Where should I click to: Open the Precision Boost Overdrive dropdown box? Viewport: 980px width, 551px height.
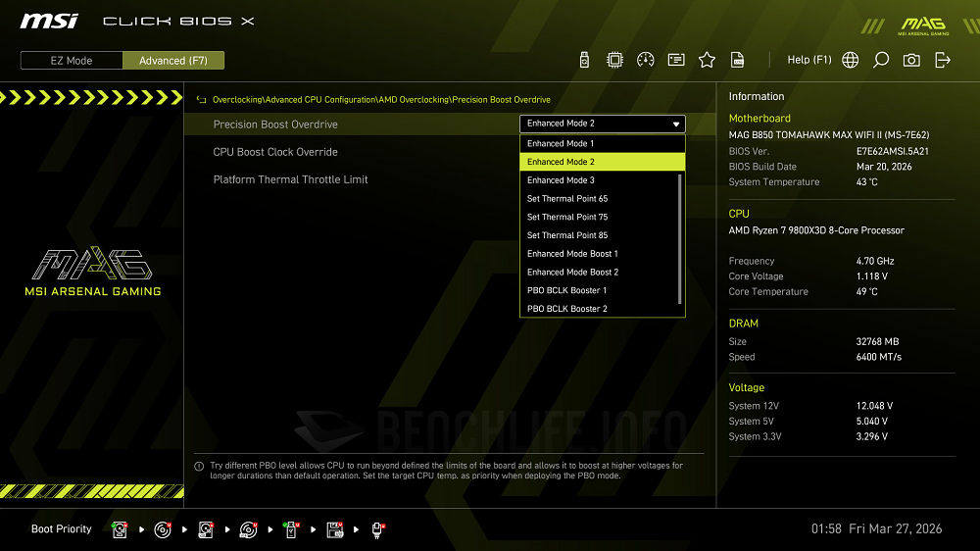pos(603,124)
